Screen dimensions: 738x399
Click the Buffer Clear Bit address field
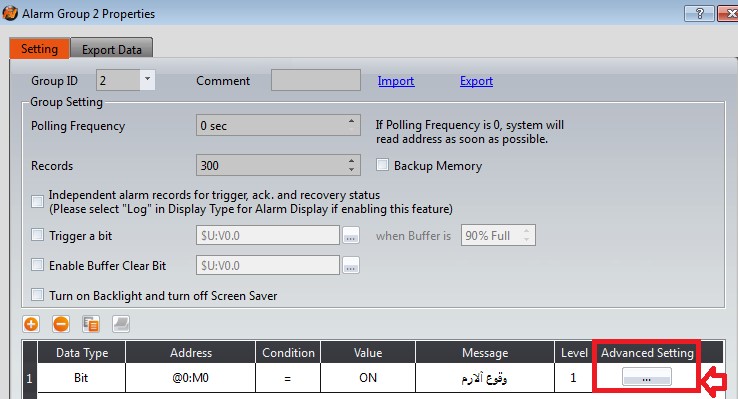point(268,265)
